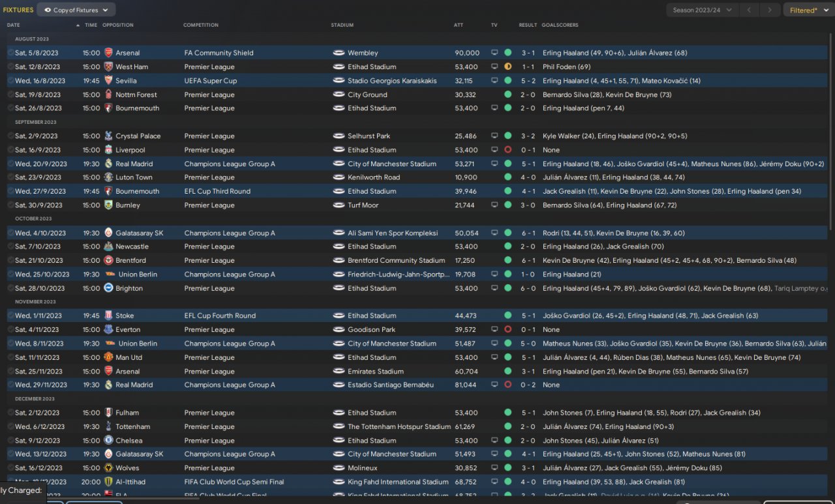This screenshot has height=504, width=835.
Task: Click the Everton club badge
Action: (x=108, y=330)
